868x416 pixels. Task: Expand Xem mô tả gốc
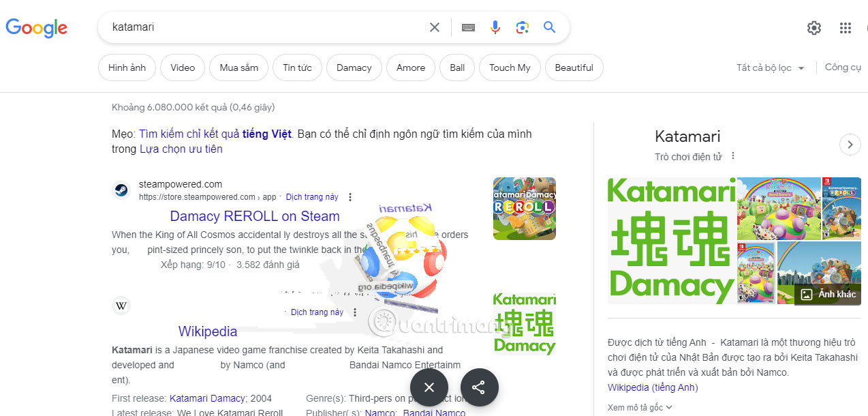coord(640,407)
